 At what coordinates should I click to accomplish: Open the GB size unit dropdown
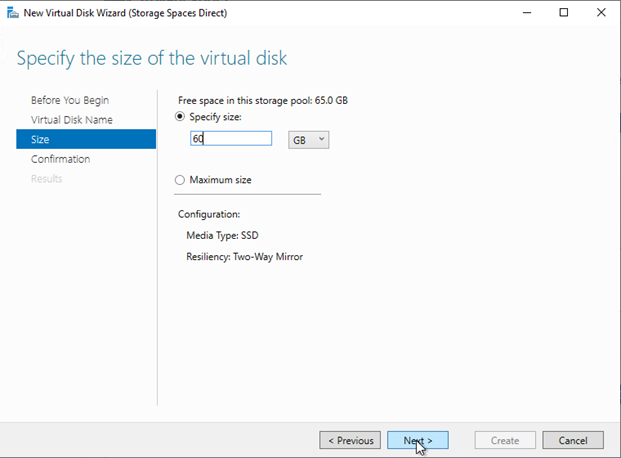(x=308, y=139)
